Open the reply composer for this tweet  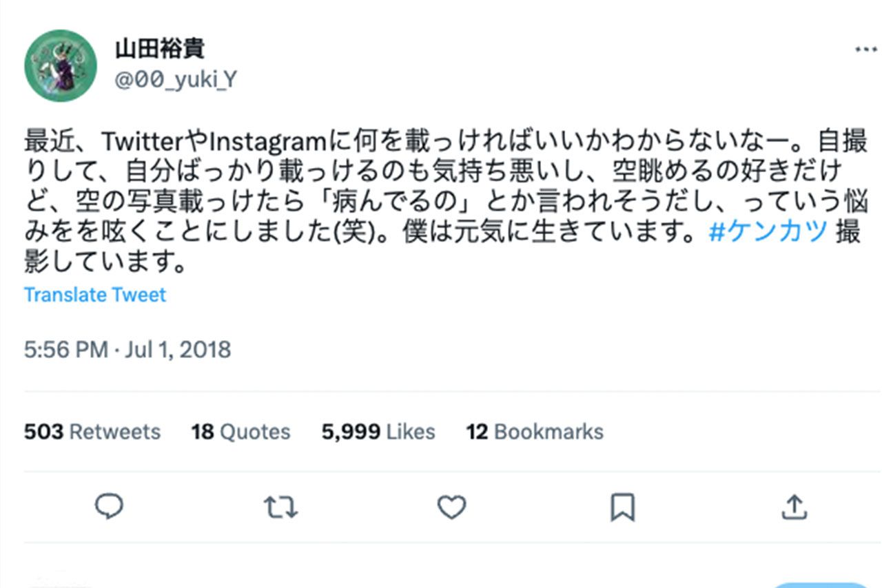[107, 507]
